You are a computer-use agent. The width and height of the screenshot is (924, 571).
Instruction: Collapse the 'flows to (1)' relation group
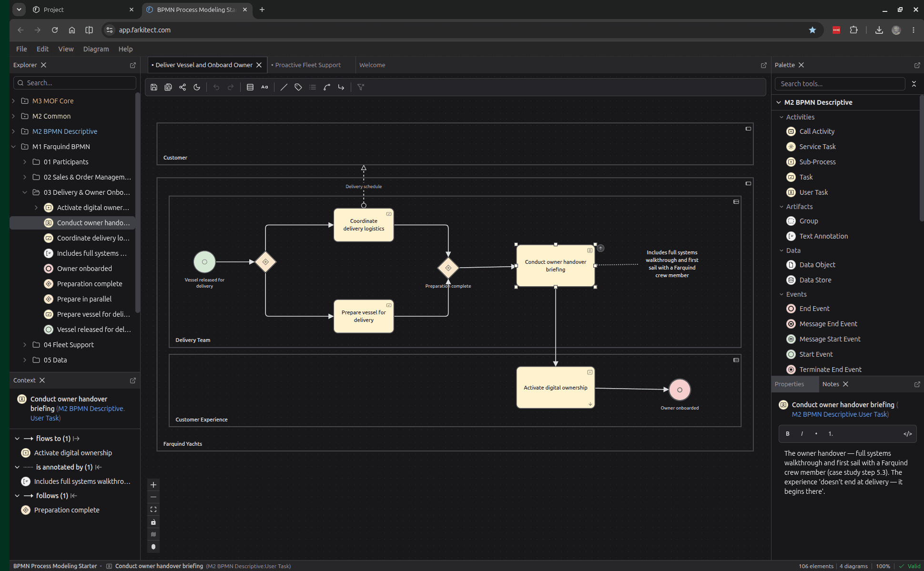click(17, 439)
